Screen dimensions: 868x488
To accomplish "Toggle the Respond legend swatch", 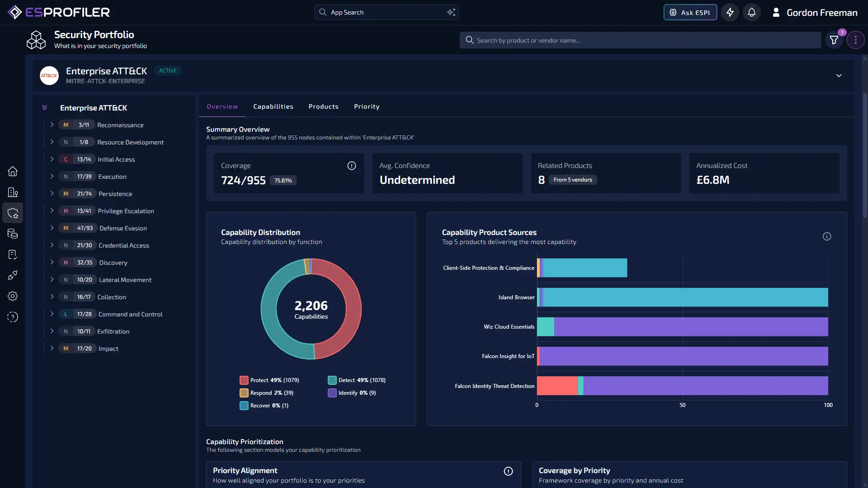I will point(244,392).
